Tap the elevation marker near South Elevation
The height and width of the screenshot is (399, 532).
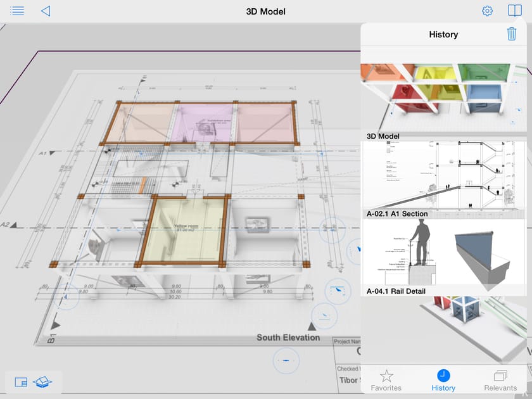pos(313,326)
